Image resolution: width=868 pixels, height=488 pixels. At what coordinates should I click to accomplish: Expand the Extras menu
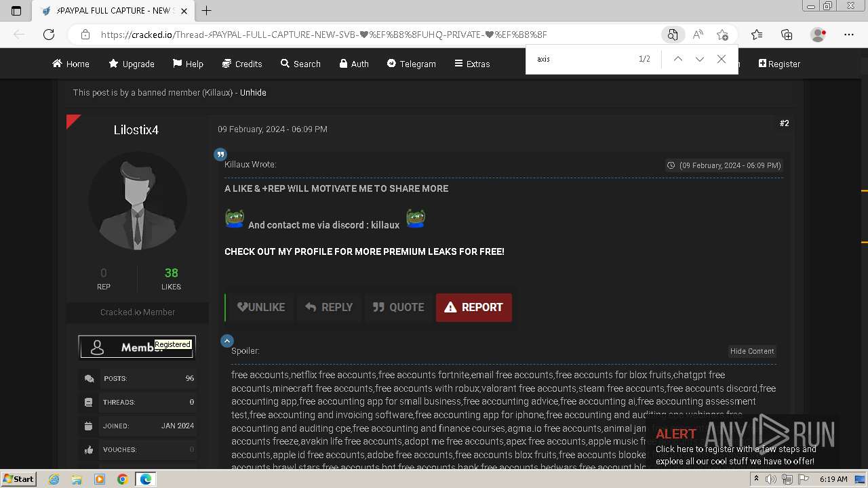point(472,64)
